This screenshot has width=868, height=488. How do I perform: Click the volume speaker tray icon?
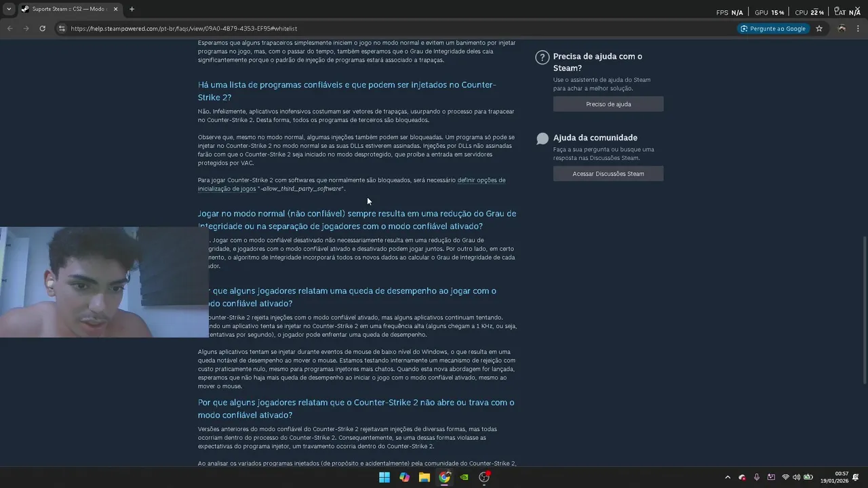pyautogui.click(x=796, y=477)
